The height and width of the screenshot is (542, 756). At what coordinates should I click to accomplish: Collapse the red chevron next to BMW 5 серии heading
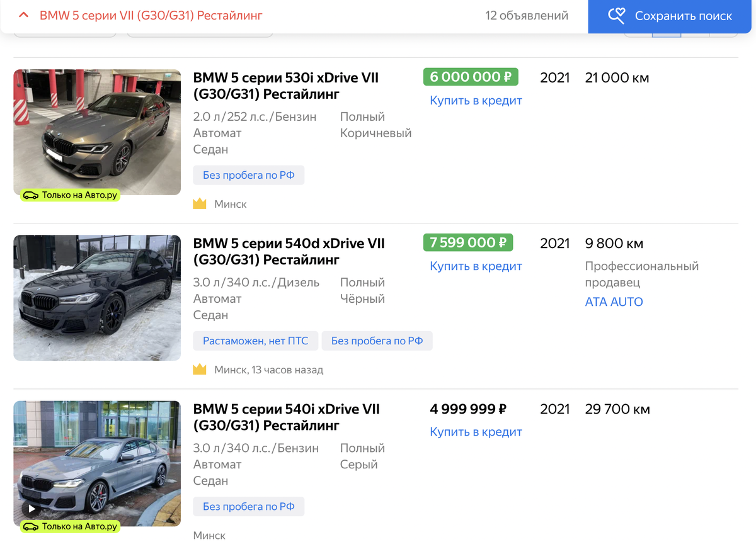click(24, 15)
